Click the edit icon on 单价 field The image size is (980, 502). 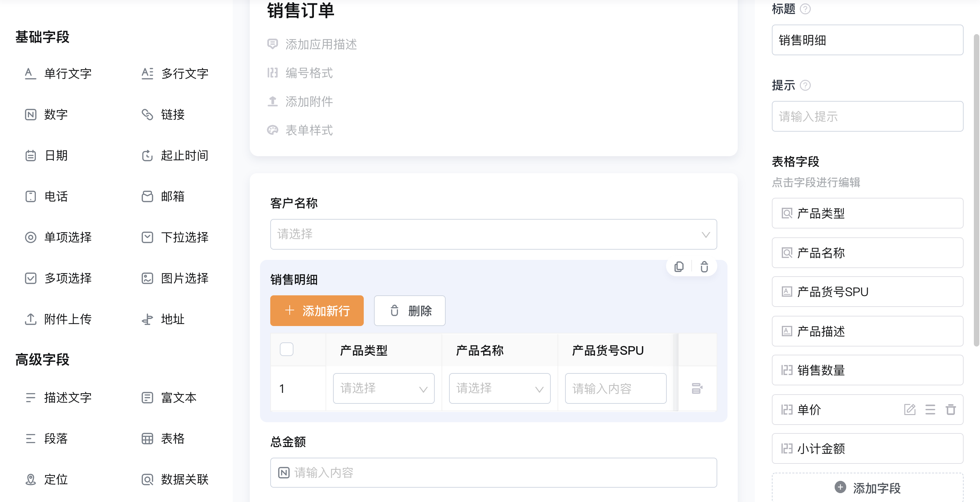(910, 410)
